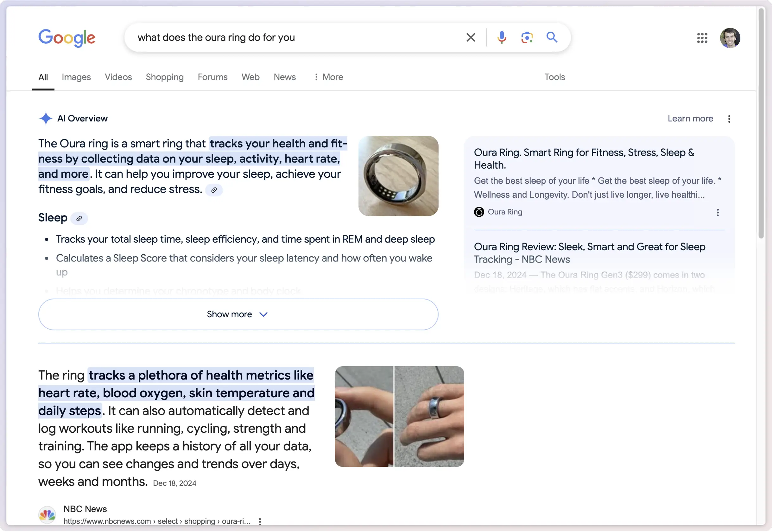Open the Learn more link
The height and width of the screenshot is (532, 772).
click(690, 119)
